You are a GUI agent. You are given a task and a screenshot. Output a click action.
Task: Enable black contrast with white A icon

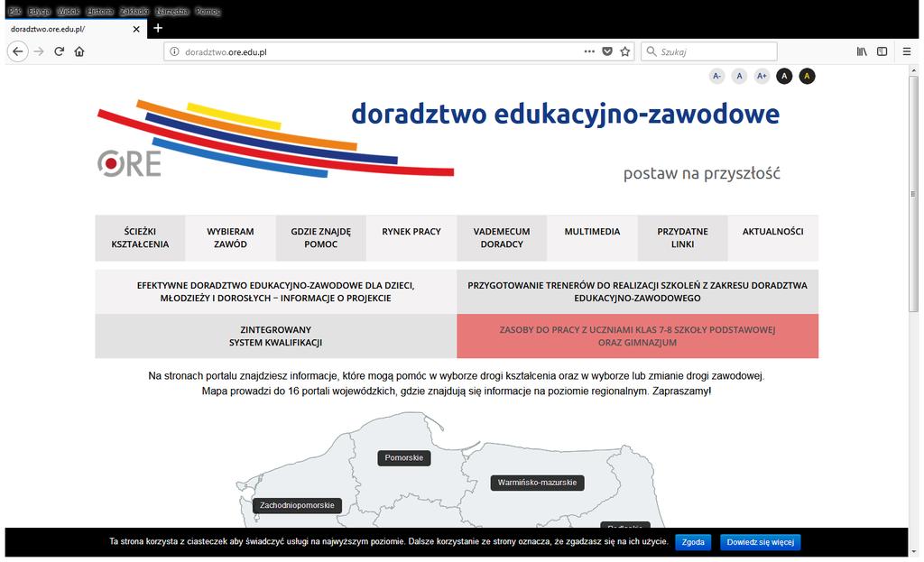(x=784, y=76)
